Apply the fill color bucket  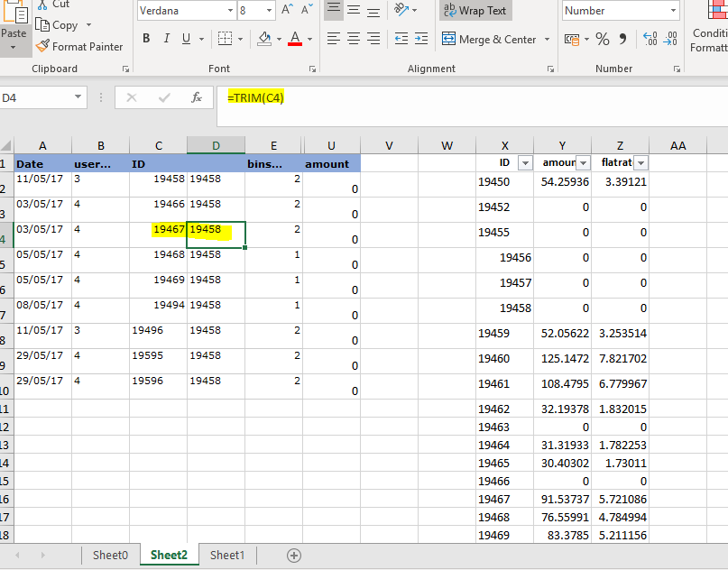click(x=264, y=39)
